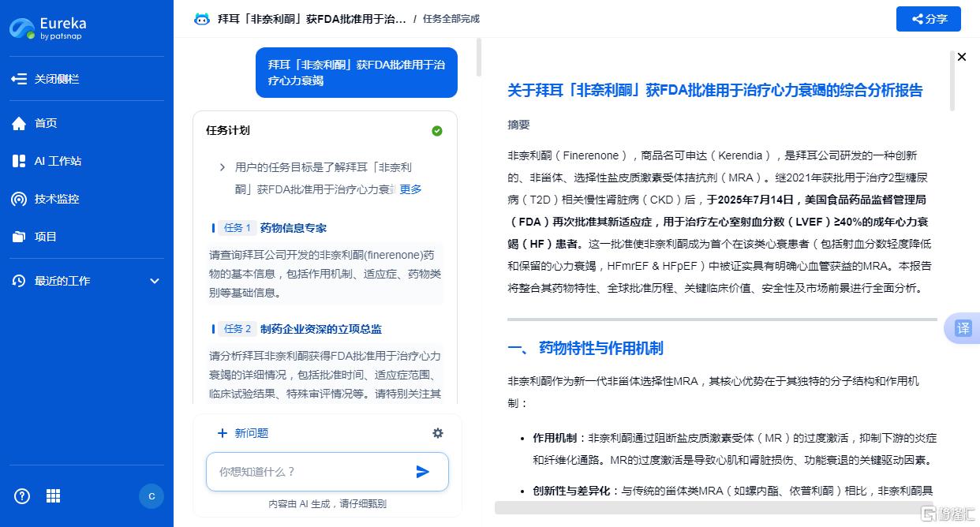Close the report panel with X
This screenshot has width=980, height=527.
click(962, 57)
